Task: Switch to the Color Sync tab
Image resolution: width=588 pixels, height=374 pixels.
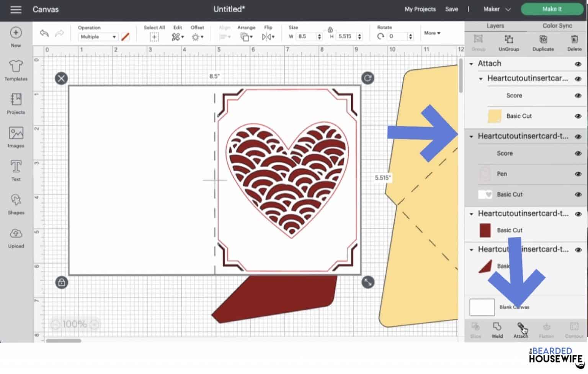Action: pos(557,26)
